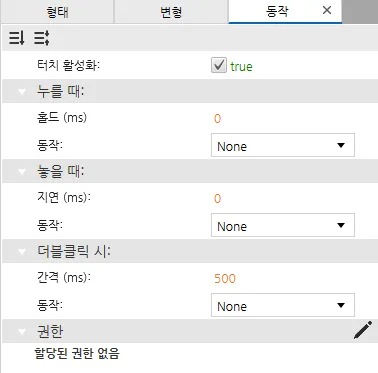The height and width of the screenshot is (373, 378).
Task: Collapse the 누를 때 section
Action: coord(22,91)
